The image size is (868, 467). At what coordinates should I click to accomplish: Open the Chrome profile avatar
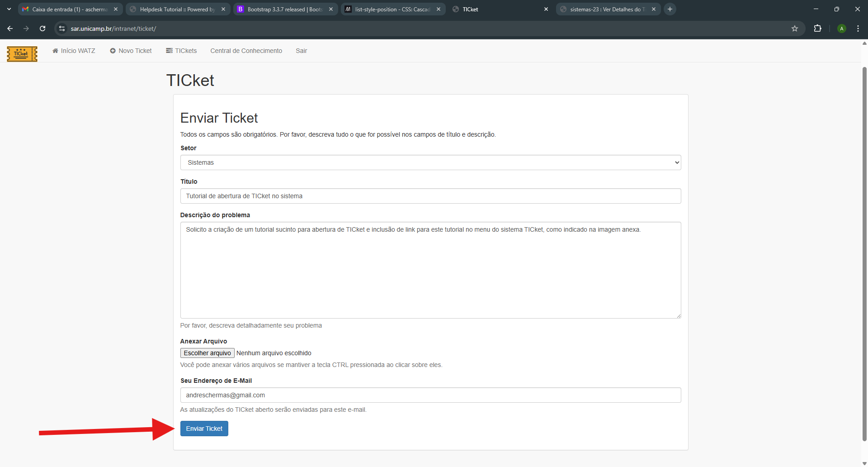pos(841,29)
